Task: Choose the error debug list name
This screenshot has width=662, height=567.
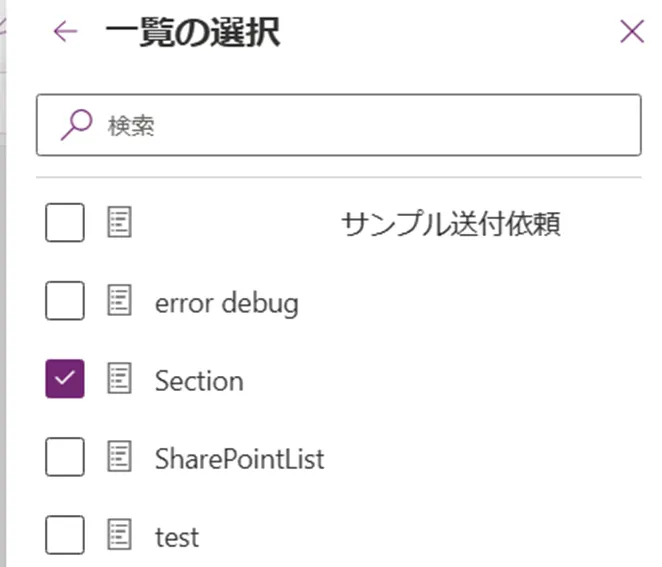Action: coord(226,302)
